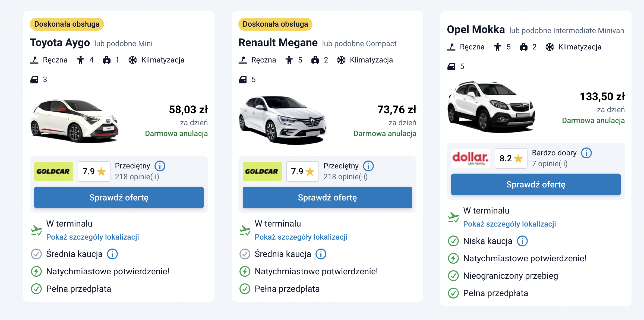Open info icon next to Niska kaucja

[522, 241]
